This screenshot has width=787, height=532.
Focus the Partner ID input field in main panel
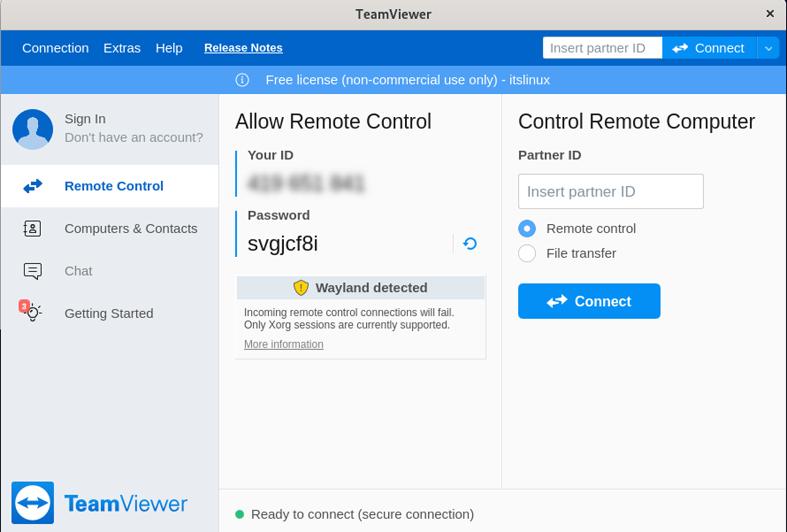pos(611,191)
